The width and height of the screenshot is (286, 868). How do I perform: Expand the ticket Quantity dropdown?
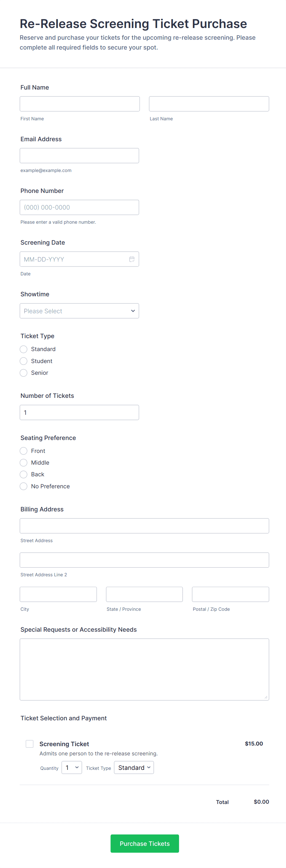[72, 767]
